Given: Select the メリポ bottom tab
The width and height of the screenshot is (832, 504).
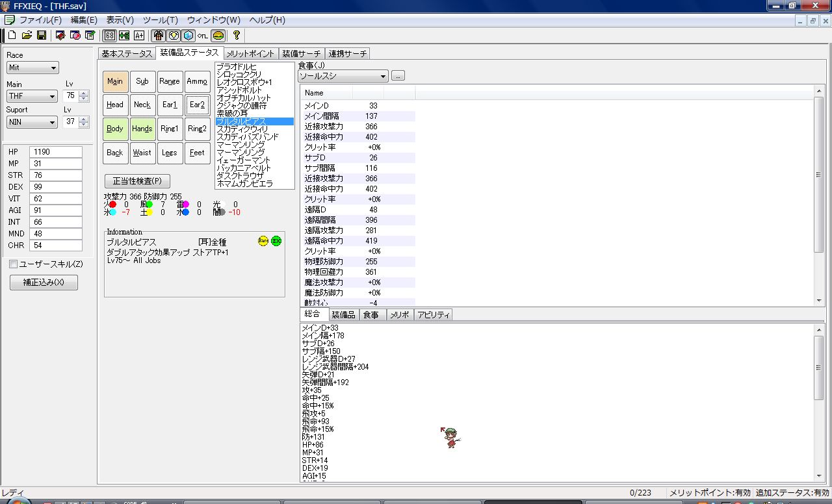Looking at the screenshot, I should point(399,315).
